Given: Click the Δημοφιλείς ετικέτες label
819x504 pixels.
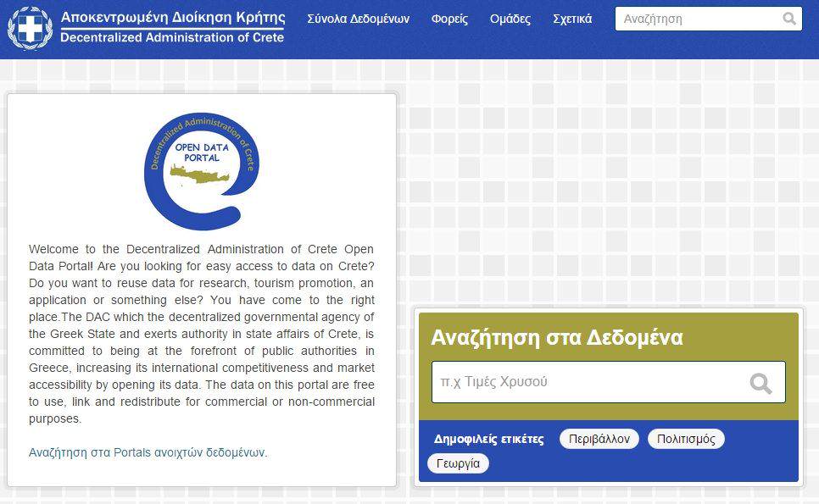Looking at the screenshot, I should [x=489, y=440].
